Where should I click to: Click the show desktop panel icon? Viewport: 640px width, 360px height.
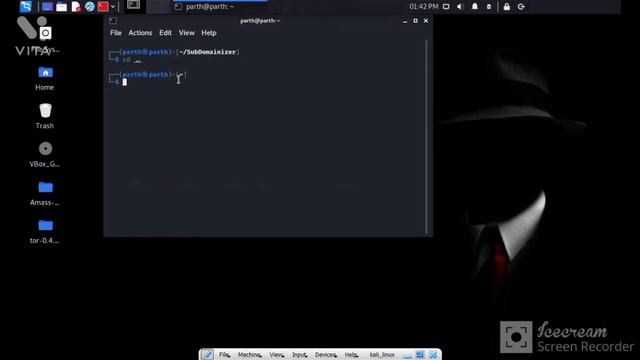click(x=47, y=7)
